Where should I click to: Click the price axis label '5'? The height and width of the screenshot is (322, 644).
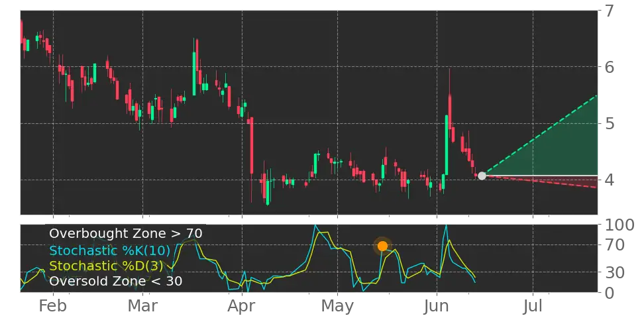(610, 123)
